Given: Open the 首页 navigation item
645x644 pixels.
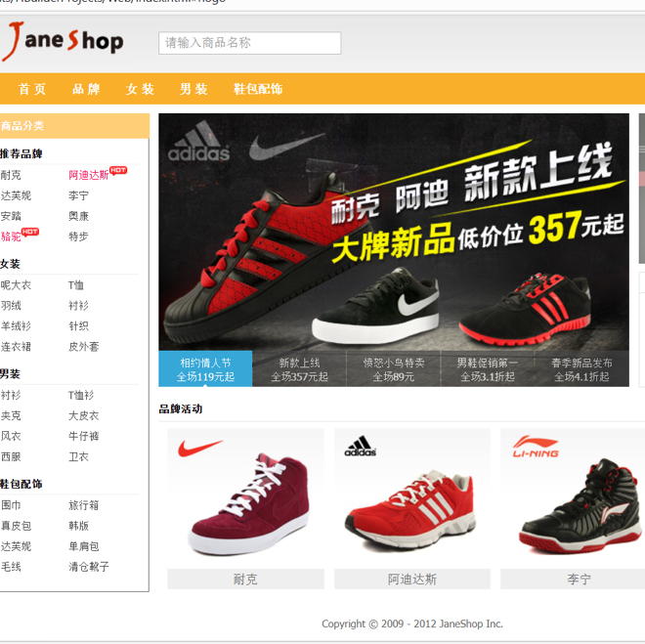Looking at the screenshot, I should click(x=32, y=89).
